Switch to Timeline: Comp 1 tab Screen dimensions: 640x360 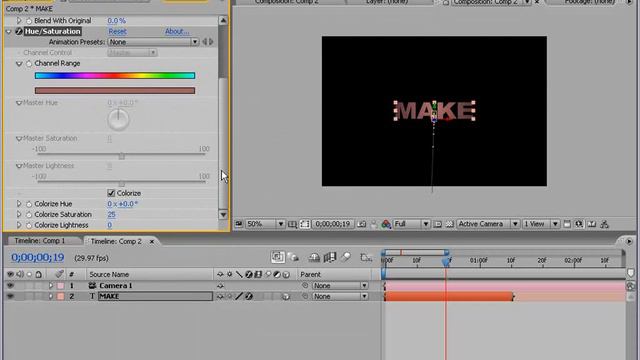[40, 241]
